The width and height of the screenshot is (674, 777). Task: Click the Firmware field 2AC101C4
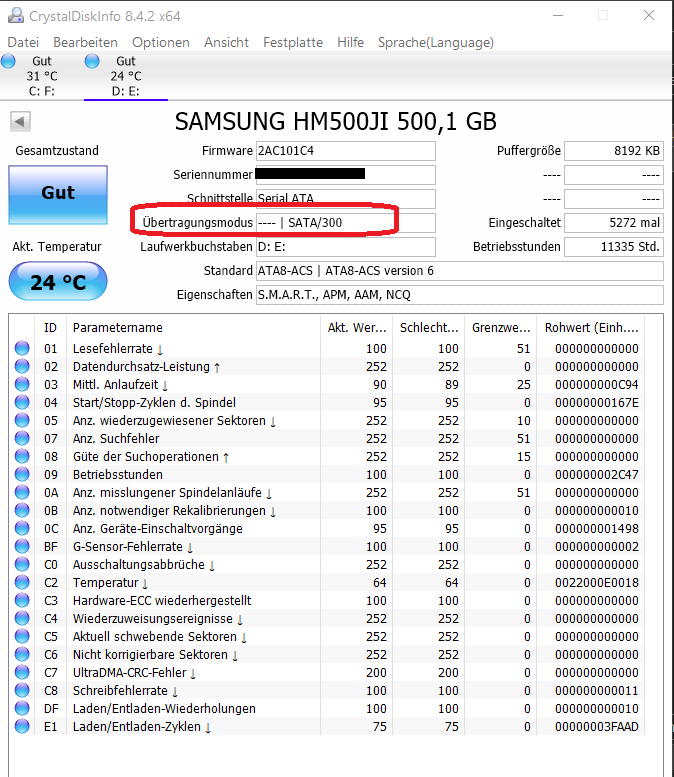pyautogui.click(x=345, y=151)
